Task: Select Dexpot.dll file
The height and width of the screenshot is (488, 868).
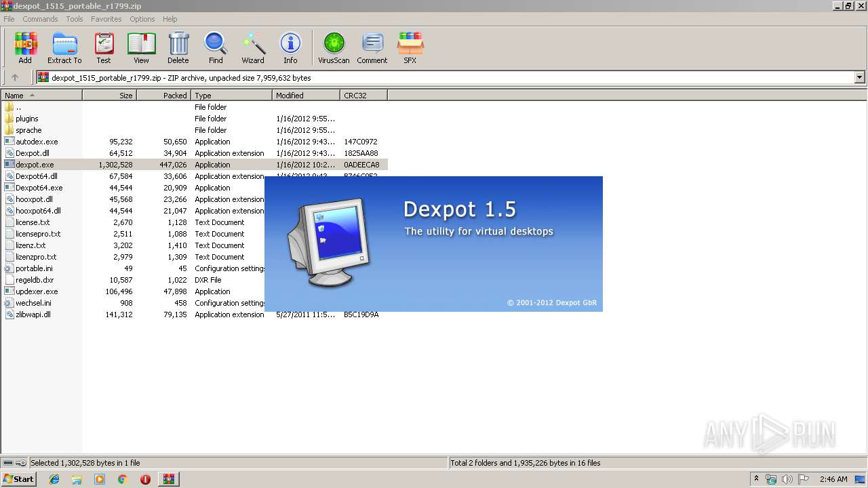Action: click(x=33, y=153)
